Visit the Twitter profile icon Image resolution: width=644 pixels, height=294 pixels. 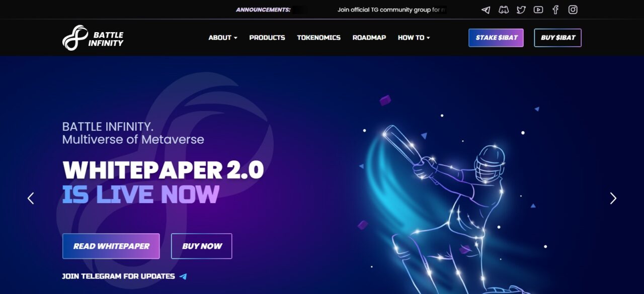(521, 10)
